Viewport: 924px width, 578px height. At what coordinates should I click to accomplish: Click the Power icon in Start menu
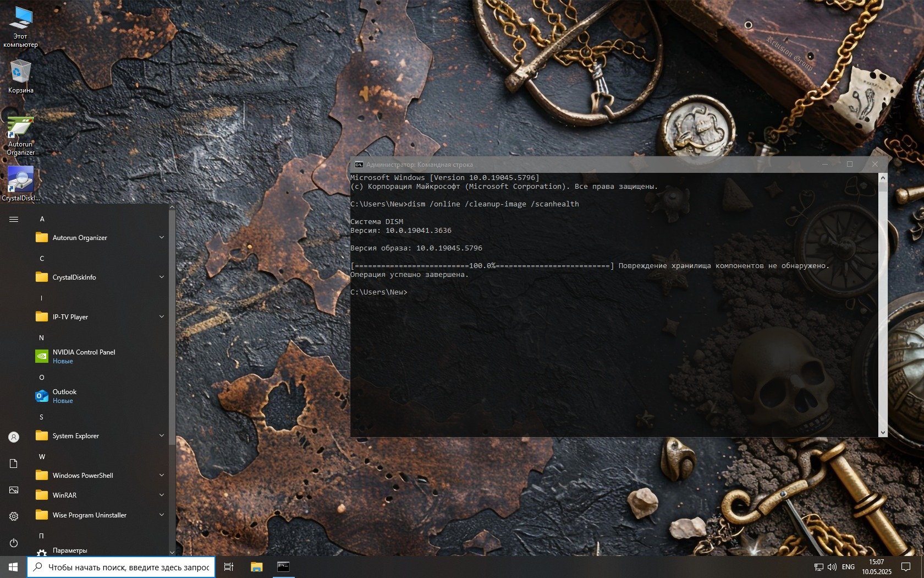tap(14, 543)
